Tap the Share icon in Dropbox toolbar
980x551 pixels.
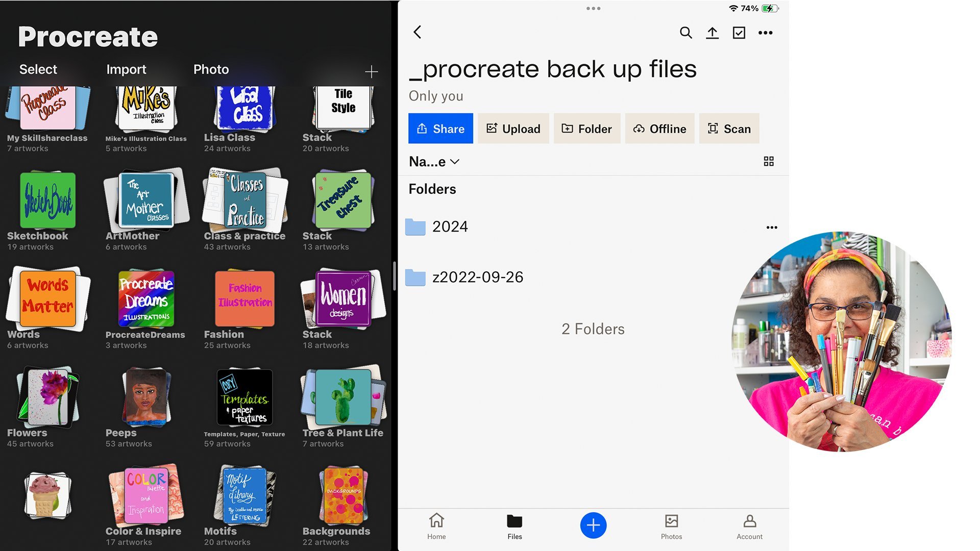[441, 129]
